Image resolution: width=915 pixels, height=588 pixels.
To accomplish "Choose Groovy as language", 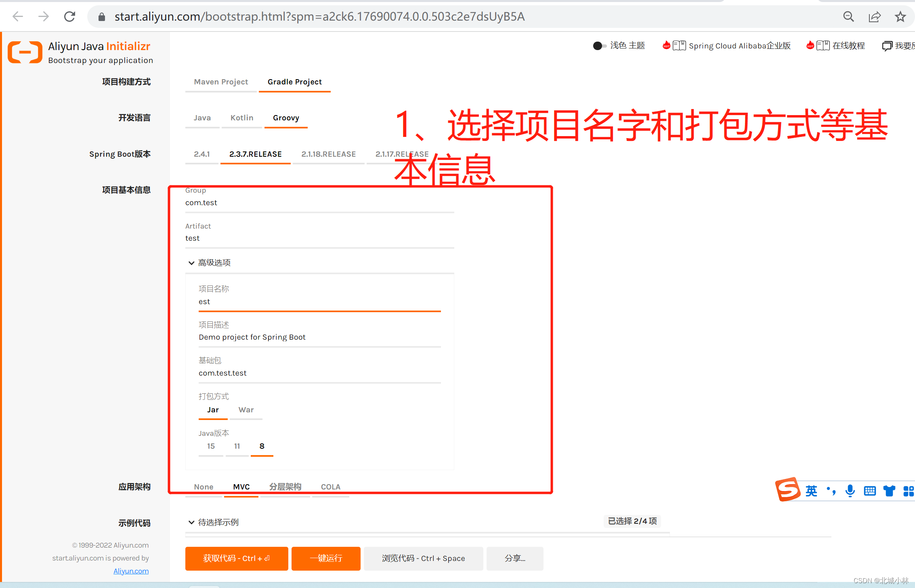I will point(286,118).
